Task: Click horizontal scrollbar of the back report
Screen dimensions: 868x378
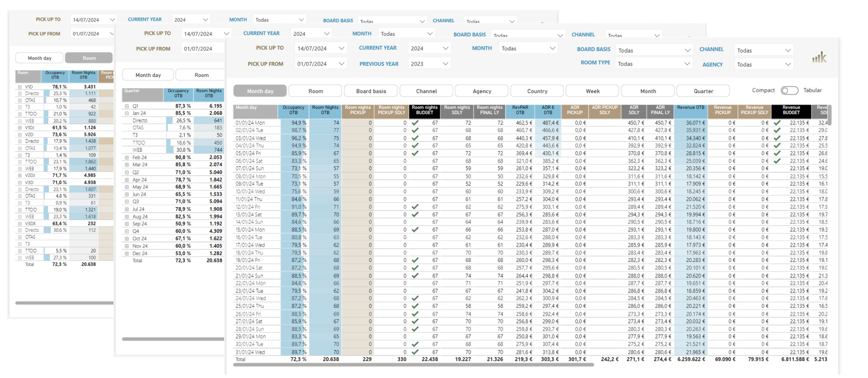Action: tap(64, 303)
